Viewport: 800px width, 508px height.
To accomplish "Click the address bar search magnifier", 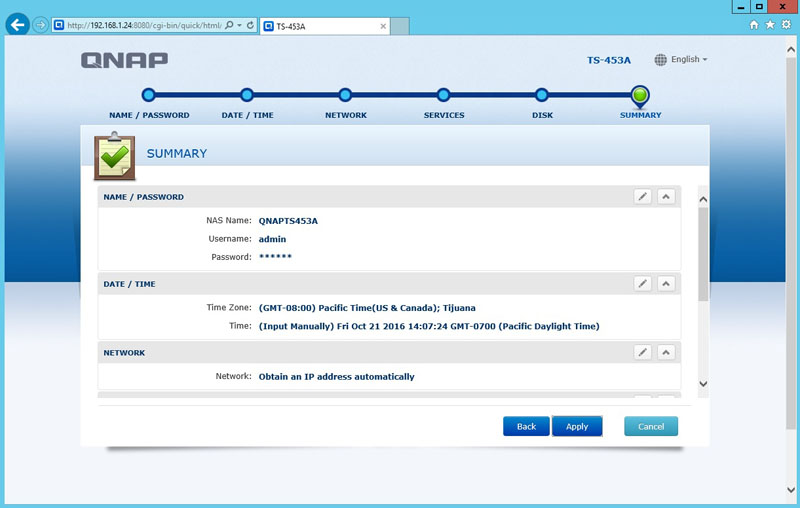I will (230, 24).
